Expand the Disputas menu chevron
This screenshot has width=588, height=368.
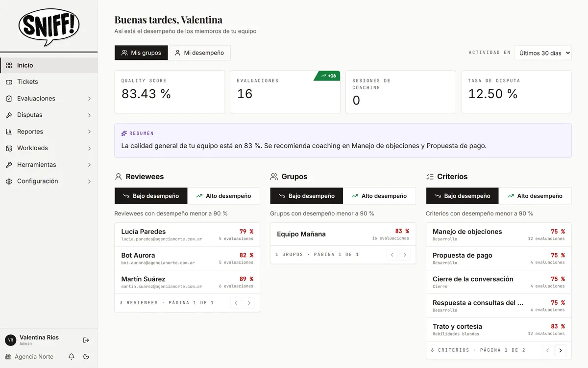point(89,115)
